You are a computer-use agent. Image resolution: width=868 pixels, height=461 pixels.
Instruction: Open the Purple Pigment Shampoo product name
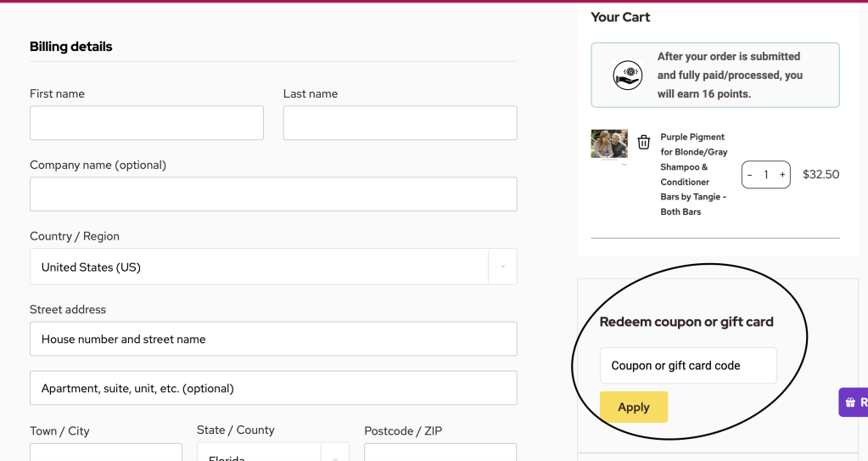point(692,174)
